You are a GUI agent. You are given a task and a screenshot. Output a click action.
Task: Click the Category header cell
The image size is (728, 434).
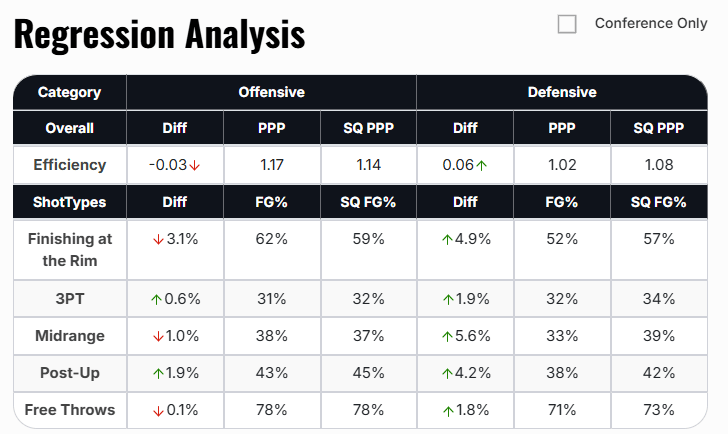click(x=69, y=92)
